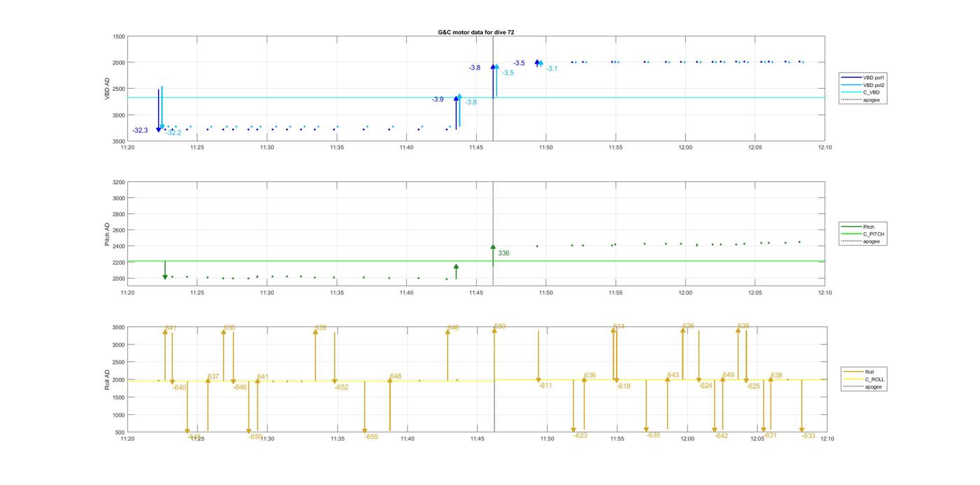
Task: Click the "614" roll data label
Action: click(619, 327)
